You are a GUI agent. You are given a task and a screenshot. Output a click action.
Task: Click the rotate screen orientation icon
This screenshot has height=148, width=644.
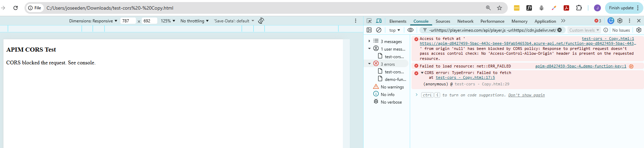coord(261,21)
